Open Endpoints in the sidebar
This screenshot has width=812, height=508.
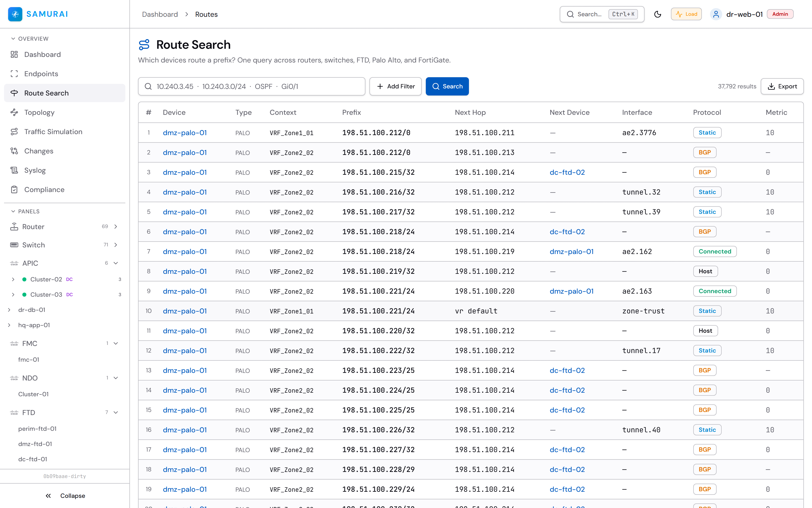tap(64, 74)
